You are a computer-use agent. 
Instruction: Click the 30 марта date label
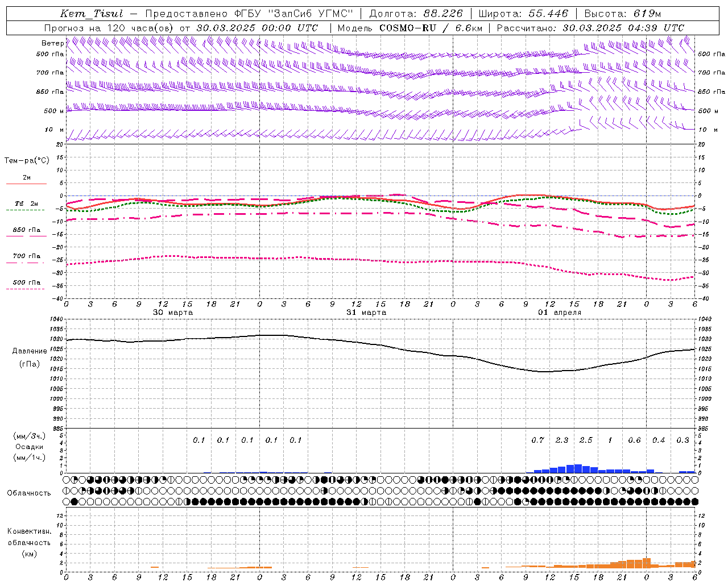pos(173,312)
